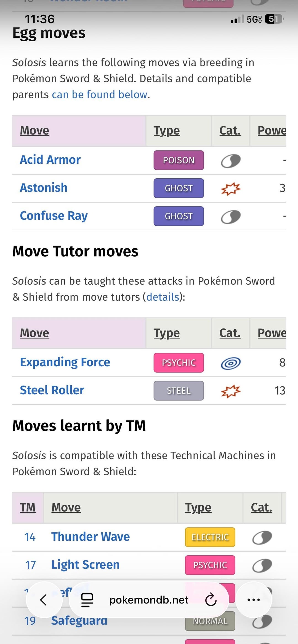Sort egg moves by the Type header

tap(167, 131)
